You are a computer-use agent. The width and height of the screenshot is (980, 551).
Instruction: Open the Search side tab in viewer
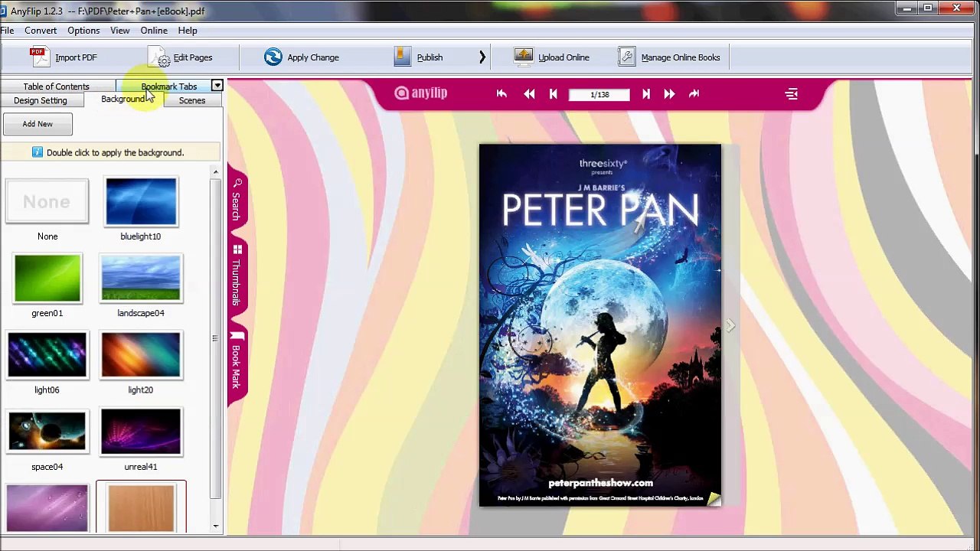[x=237, y=200]
